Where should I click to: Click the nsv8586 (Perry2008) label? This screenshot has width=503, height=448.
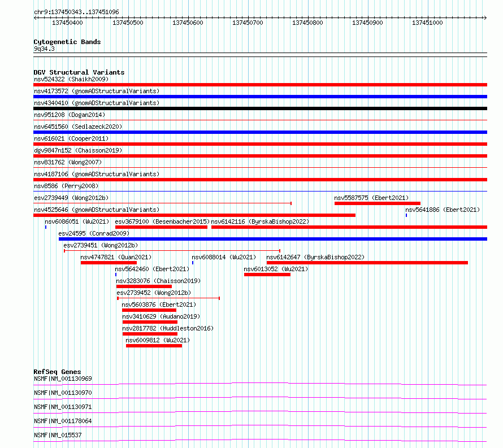[x=66, y=186]
